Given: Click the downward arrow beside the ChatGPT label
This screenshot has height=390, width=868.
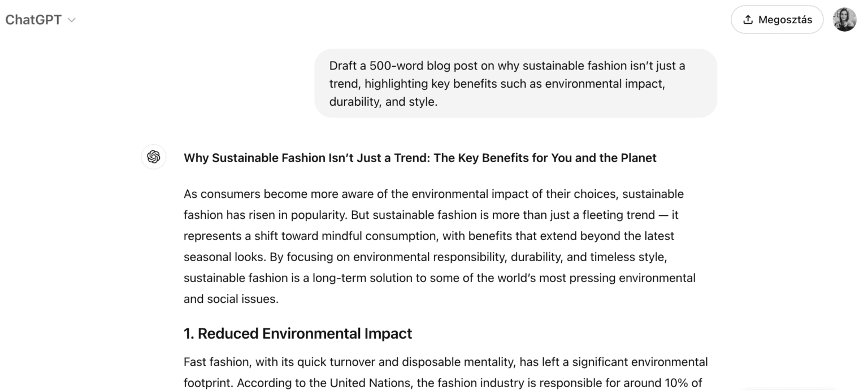Looking at the screenshot, I should click(71, 19).
